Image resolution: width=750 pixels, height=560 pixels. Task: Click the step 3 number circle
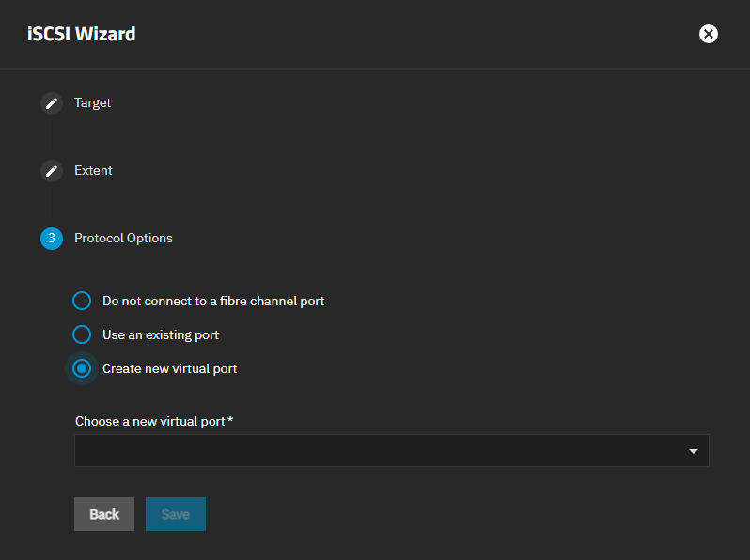(52, 239)
